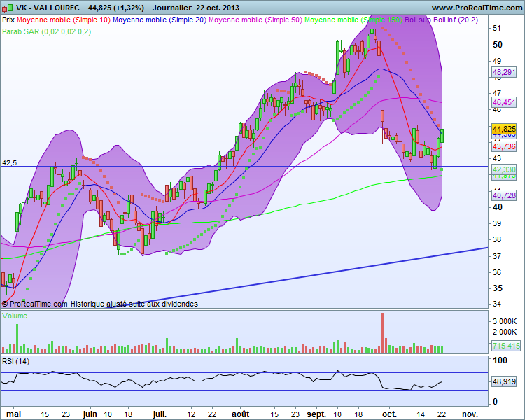Viewport: 525px width, 420px height.
Task: Click the nov. month label on time axis
Action: [470, 414]
